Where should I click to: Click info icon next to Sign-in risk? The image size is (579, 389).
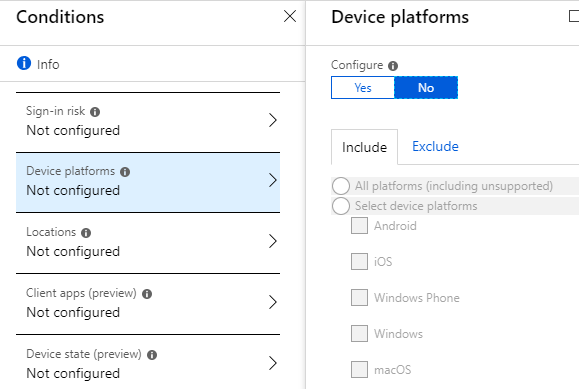95,112
